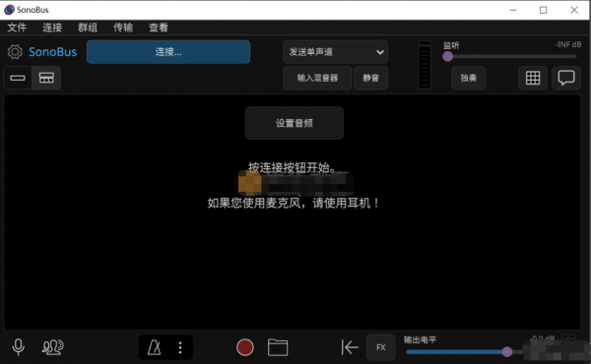Adjust the 监听 monitor slider
The height and width of the screenshot is (364, 591).
509,56
